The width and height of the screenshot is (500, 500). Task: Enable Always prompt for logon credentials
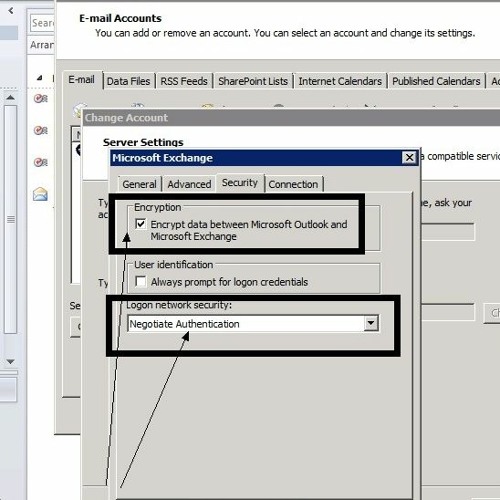click(x=141, y=281)
